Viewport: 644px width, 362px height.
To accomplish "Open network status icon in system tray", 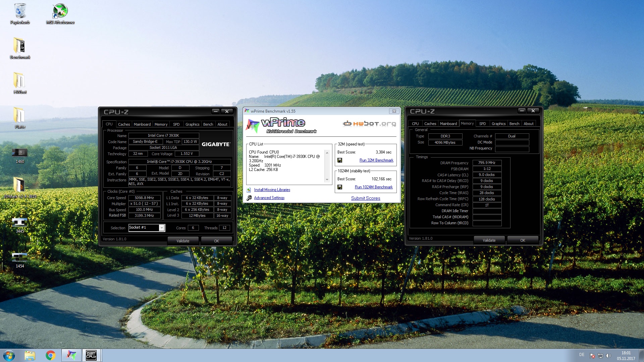I will pyautogui.click(x=600, y=355).
